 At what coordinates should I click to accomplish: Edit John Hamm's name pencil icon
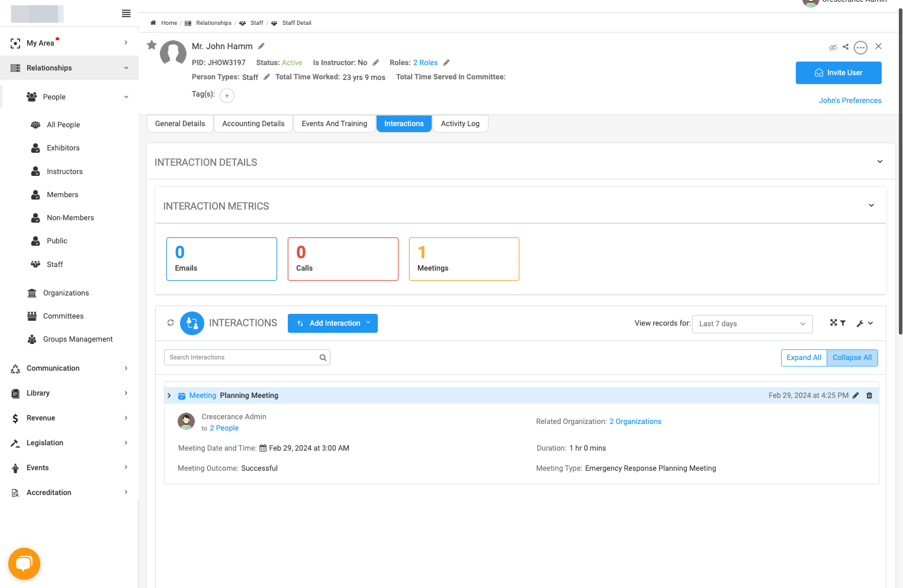pos(261,46)
